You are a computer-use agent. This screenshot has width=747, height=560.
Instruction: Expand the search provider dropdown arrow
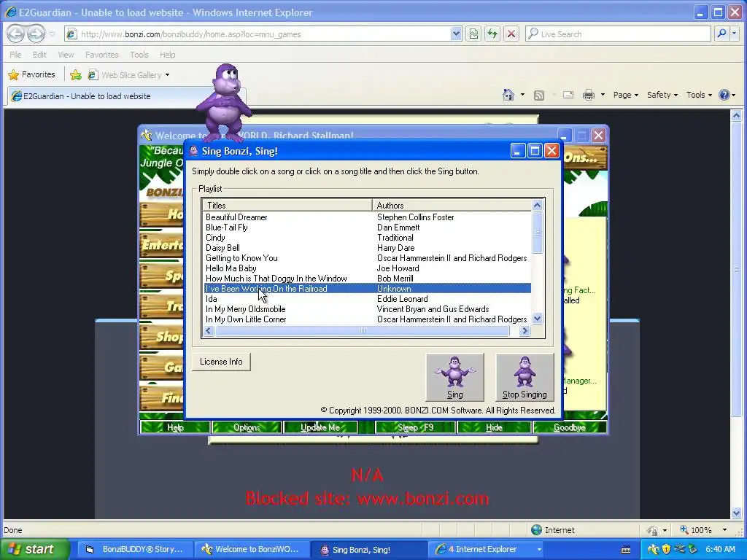pos(734,34)
